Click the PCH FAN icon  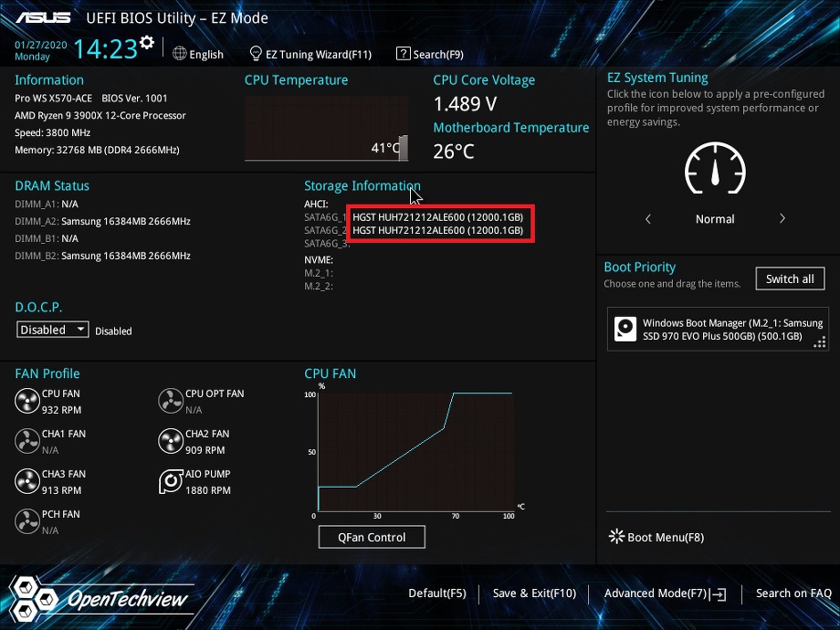tap(26, 521)
